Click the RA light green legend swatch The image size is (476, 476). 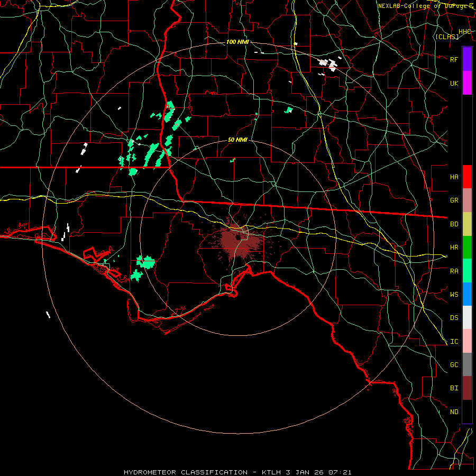(467, 271)
